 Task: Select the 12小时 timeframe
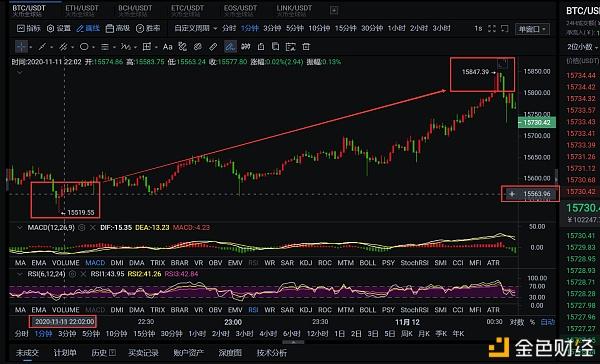[317, 334]
